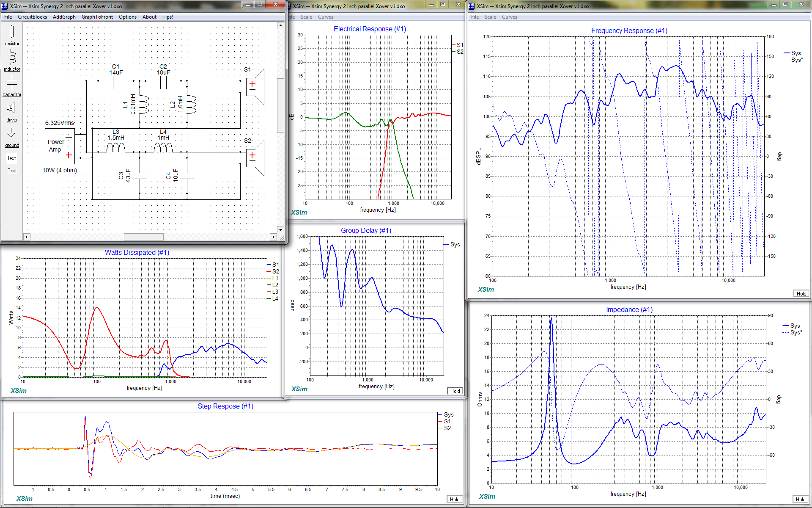Open Scale menu in Electrical Response window
812x508 pixels.
(x=306, y=17)
